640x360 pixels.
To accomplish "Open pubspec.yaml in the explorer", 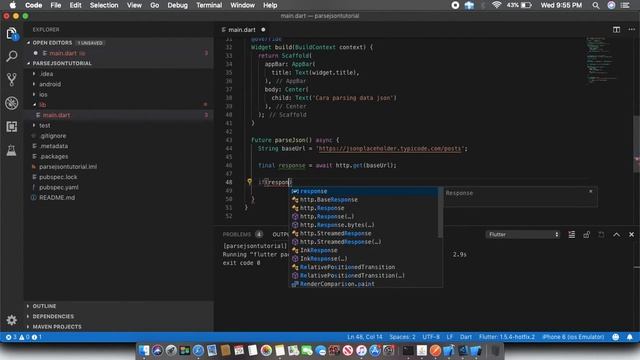I will (59, 187).
